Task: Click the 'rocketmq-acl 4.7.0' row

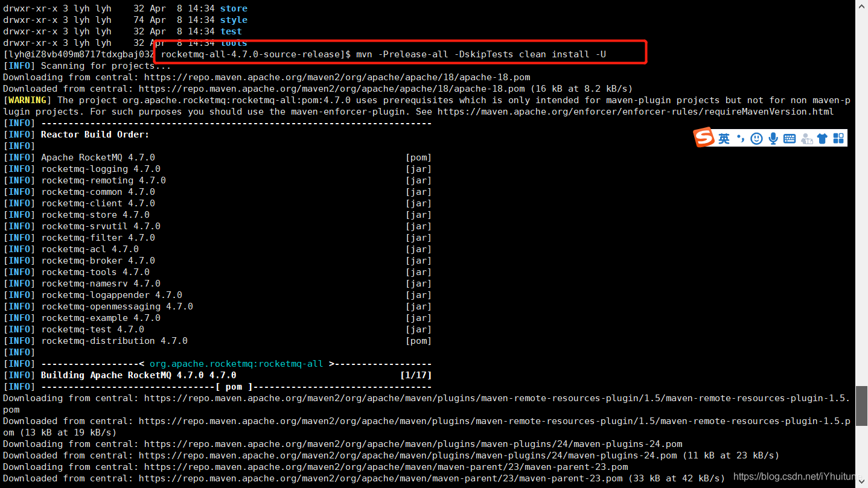Action: [217, 249]
